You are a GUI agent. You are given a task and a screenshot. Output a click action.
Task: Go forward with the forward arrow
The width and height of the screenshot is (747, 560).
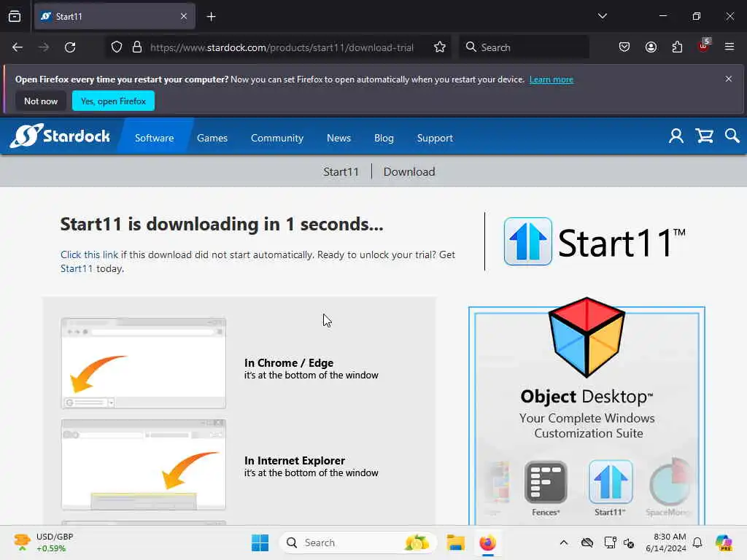(x=44, y=47)
